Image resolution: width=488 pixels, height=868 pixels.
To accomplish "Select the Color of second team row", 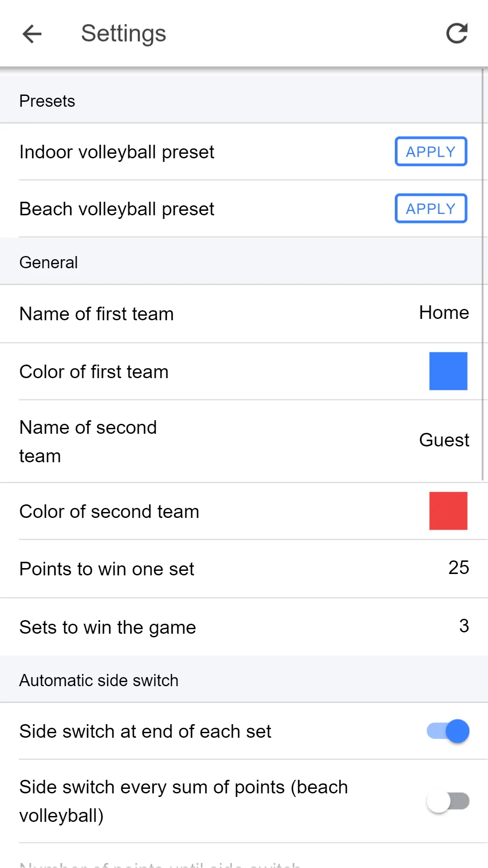I will (x=244, y=511).
